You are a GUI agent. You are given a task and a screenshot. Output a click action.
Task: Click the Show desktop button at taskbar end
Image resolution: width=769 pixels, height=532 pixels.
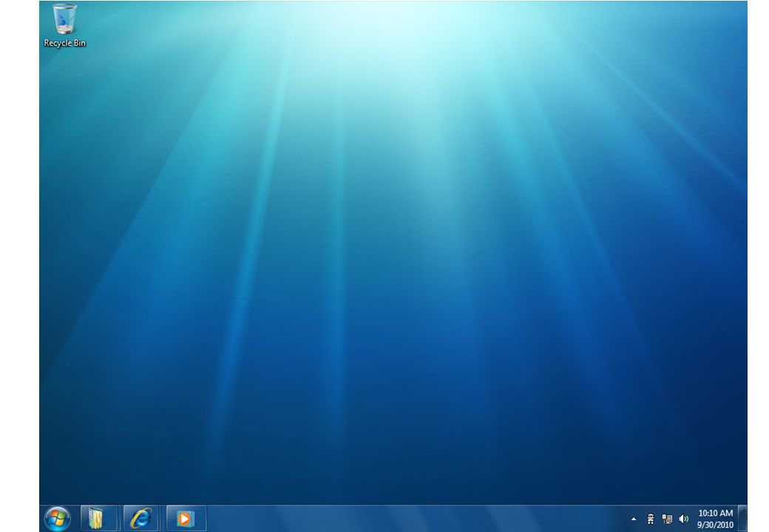coord(742,518)
